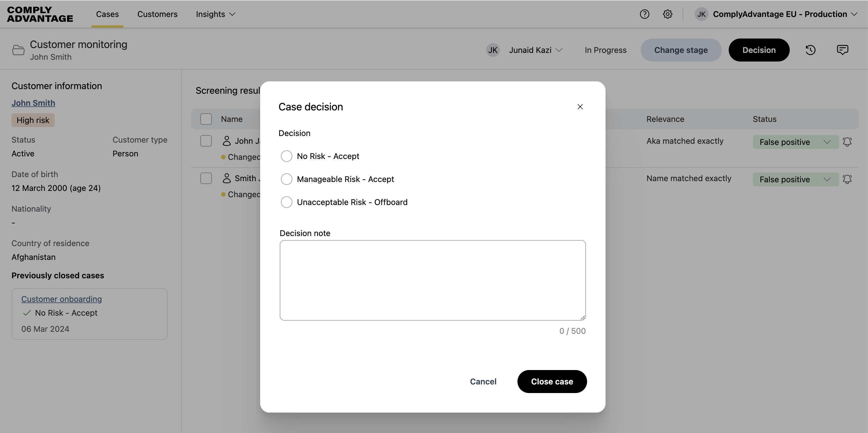Select No Risk - Accept option
The image size is (868, 433).
coord(286,156)
